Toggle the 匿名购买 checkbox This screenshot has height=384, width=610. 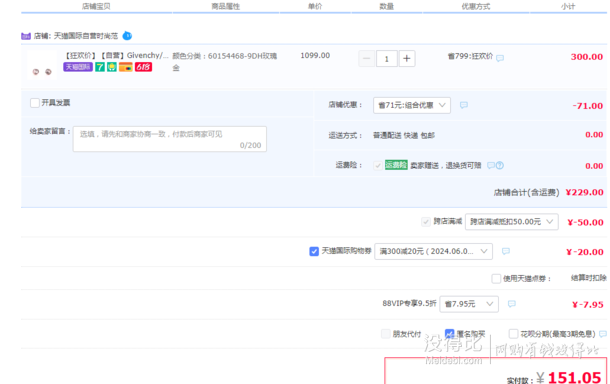(449, 334)
